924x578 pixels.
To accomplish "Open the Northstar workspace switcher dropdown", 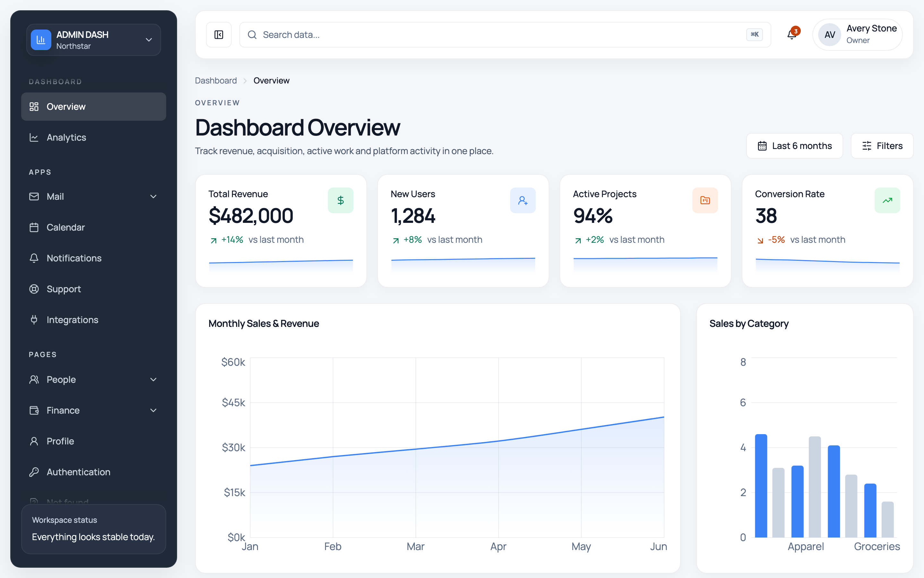I will [94, 40].
